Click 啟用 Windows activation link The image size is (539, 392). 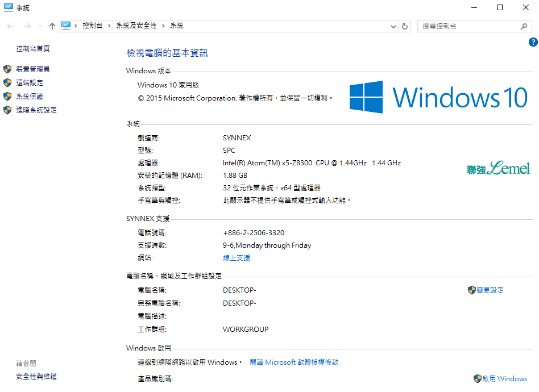click(505, 379)
